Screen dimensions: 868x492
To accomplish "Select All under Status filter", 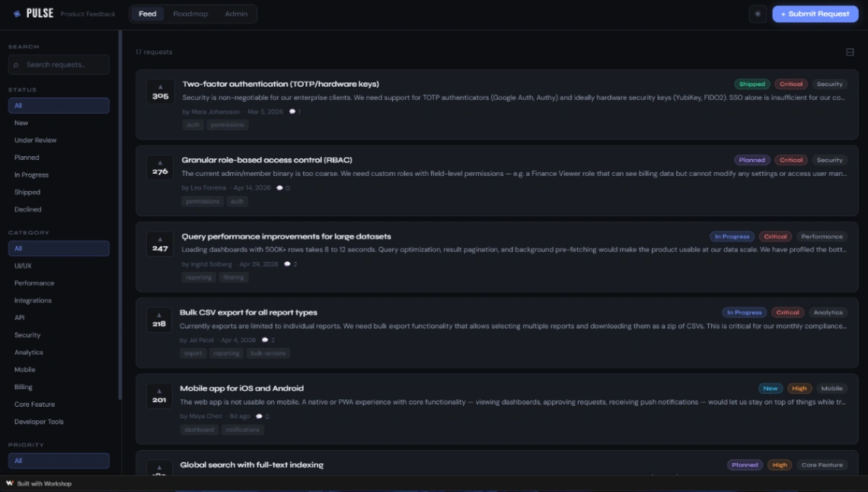I will [x=59, y=106].
